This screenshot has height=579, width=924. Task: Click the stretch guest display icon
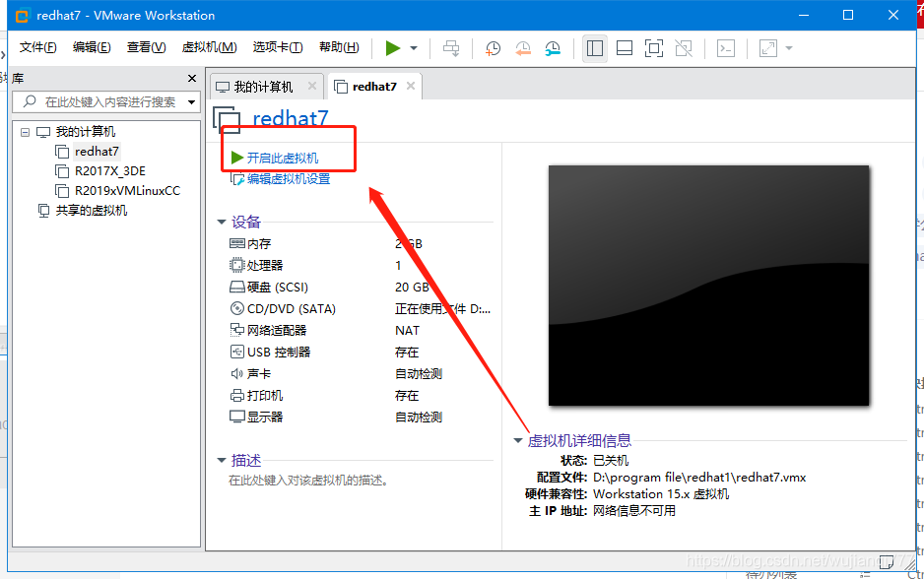tap(767, 48)
